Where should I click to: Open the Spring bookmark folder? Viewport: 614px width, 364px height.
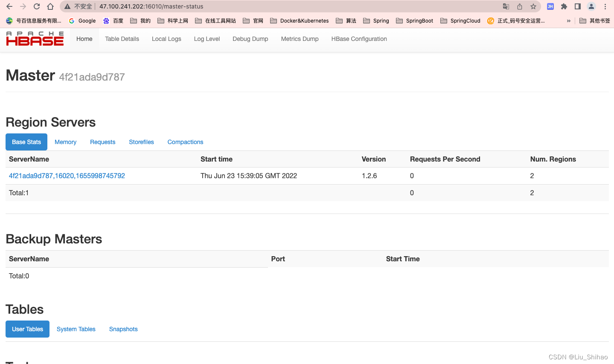click(x=376, y=20)
